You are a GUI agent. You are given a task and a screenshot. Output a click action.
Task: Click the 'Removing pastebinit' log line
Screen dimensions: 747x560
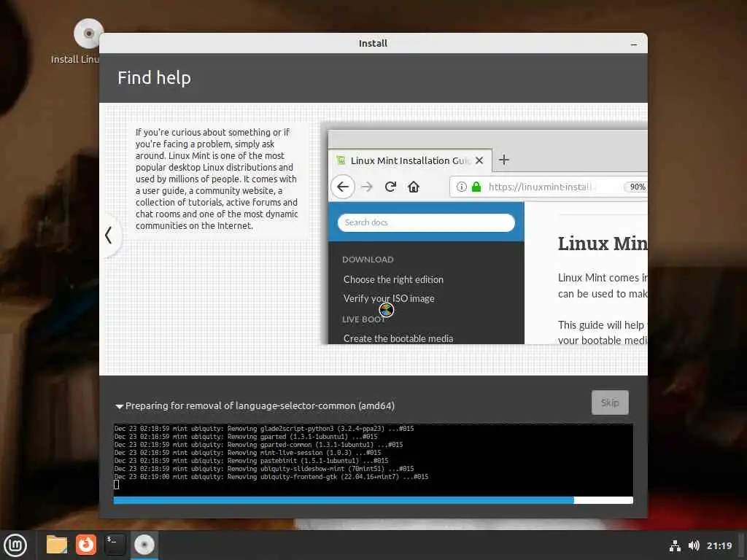coord(251,461)
